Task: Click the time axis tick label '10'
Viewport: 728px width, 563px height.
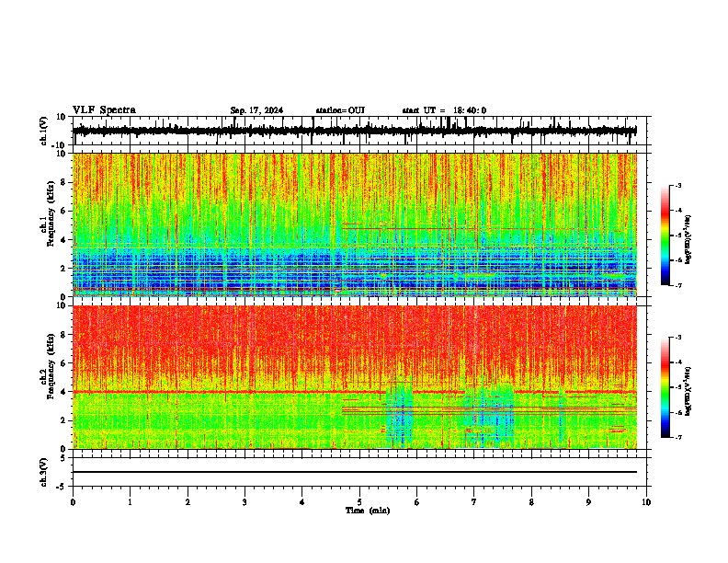Action: click(646, 502)
